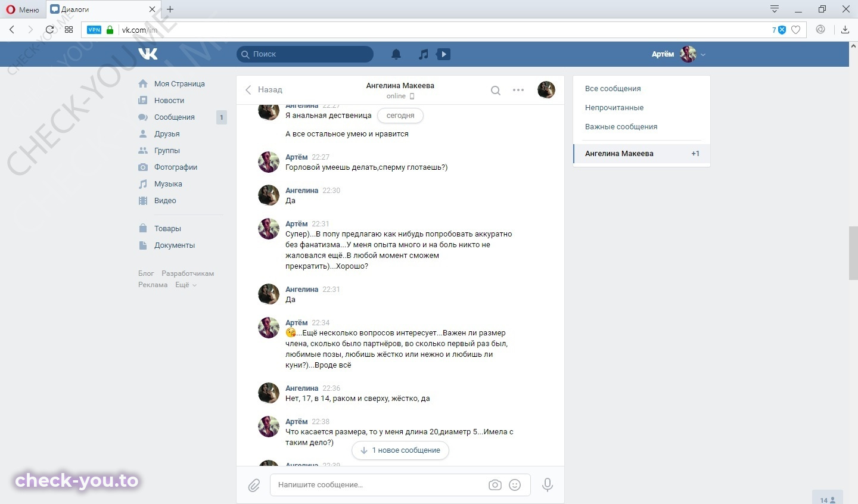This screenshot has height=504, width=858.
Task: Open the emoji smiley picker
Action: [x=515, y=485]
